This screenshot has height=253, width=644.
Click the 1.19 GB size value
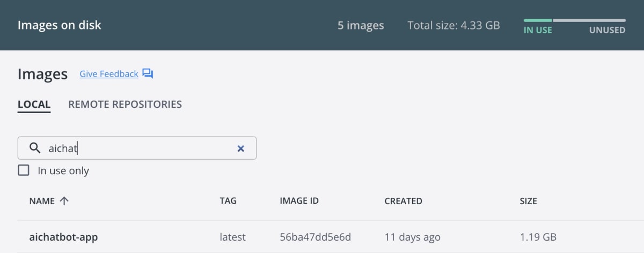[x=538, y=237]
